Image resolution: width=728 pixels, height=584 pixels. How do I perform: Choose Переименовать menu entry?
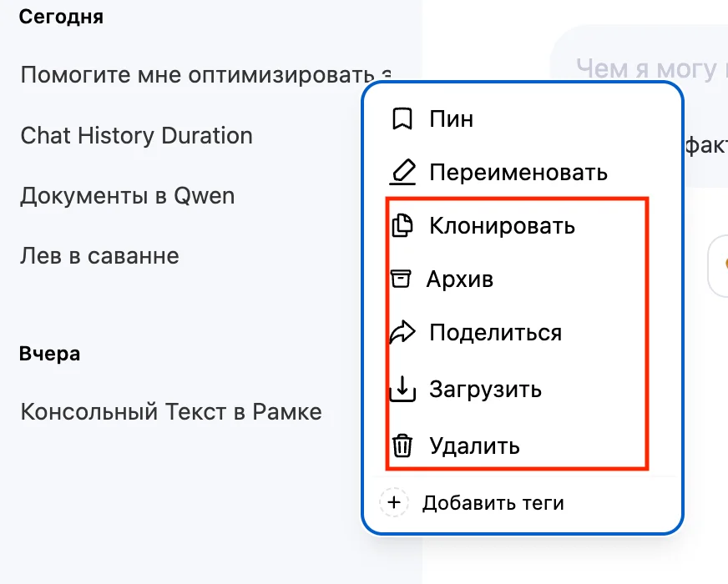(x=518, y=173)
